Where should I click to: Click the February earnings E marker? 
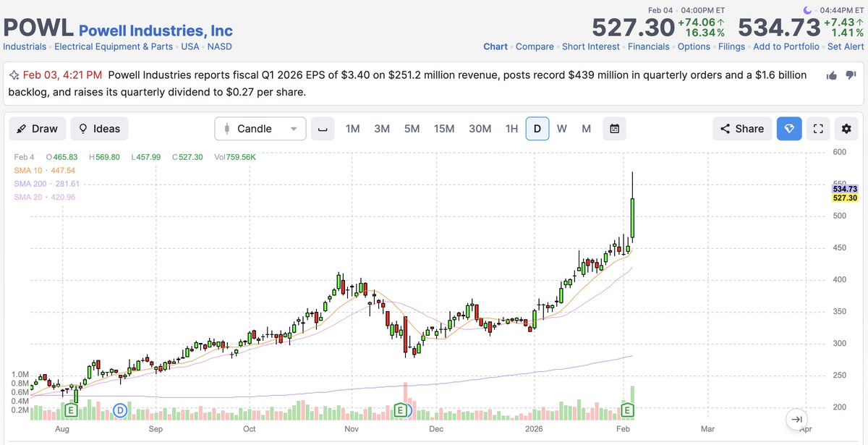(629, 411)
